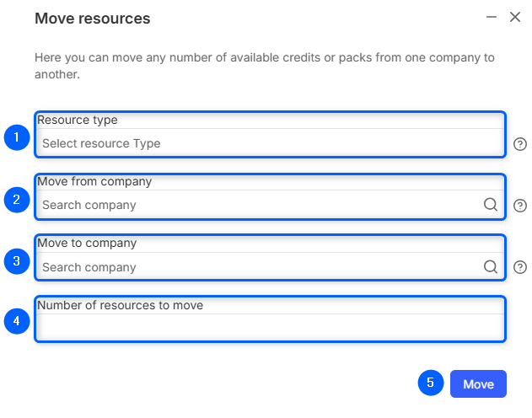Focus the Move to company search field

click(x=253, y=267)
